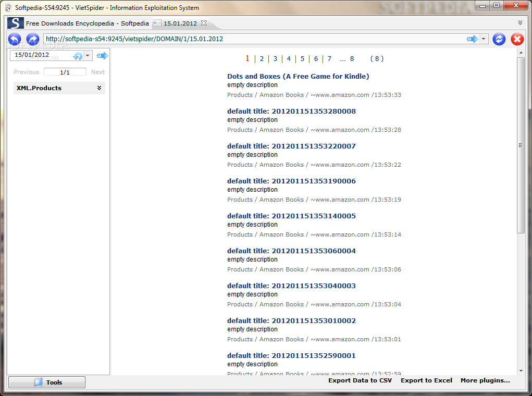Open the Tools button
Screen dimensions: 532x396
point(47,382)
